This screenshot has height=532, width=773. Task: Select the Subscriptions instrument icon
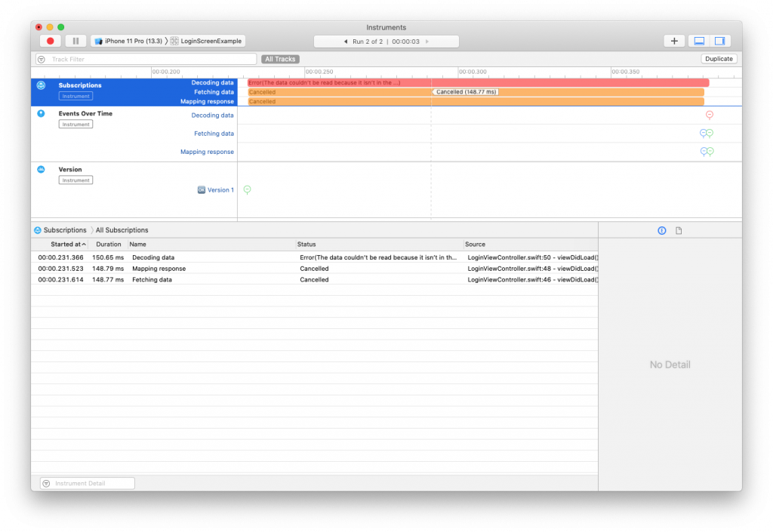[x=42, y=85]
